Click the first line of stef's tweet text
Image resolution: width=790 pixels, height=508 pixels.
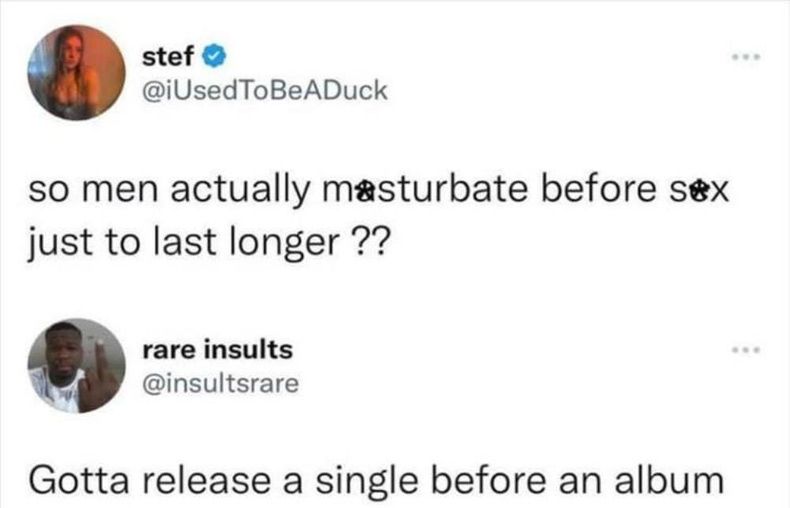pos(378,191)
